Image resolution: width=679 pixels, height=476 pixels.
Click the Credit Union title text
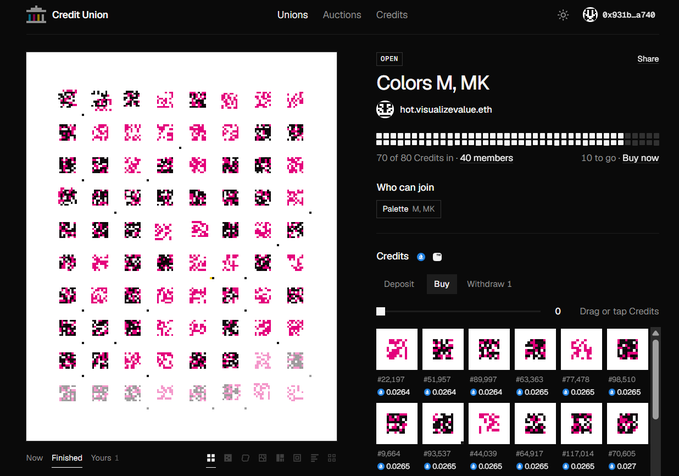tap(80, 15)
